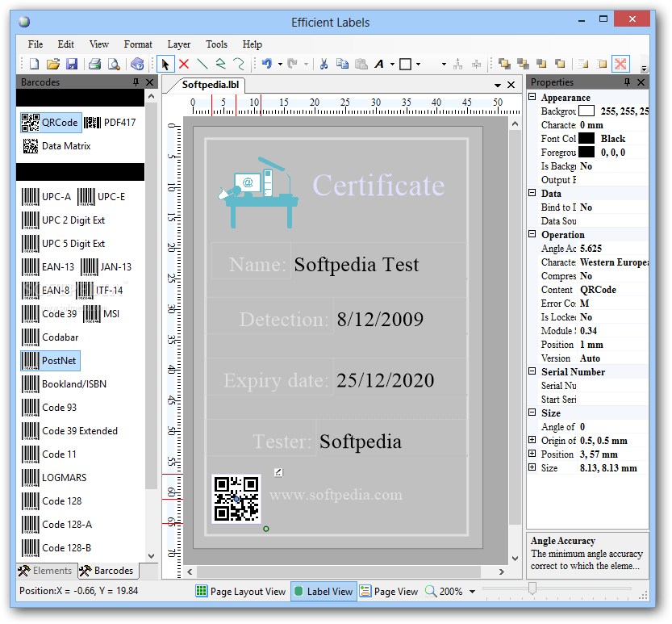Switch to the Elements tab
Image resolution: width=672 pixels, height=624 pixels.
point(45,571)
